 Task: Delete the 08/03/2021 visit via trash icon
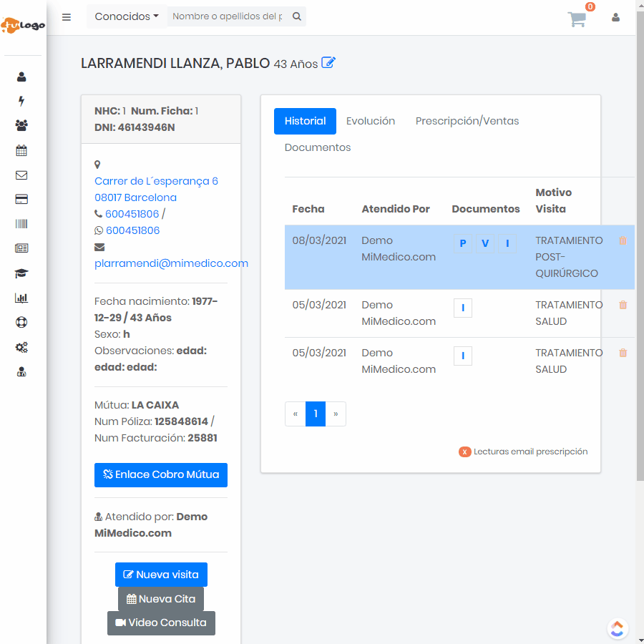pyautogui.click(x=623, y=241)
